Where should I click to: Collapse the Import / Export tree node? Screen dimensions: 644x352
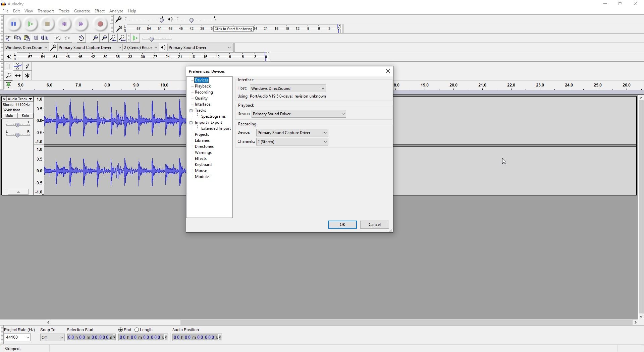pyautogui.click(x=191, y=123)
